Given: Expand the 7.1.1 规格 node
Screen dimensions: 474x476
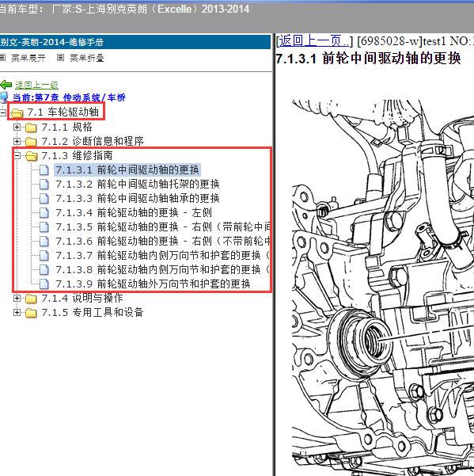Looking at the screenshot, I should click(17, 128).
